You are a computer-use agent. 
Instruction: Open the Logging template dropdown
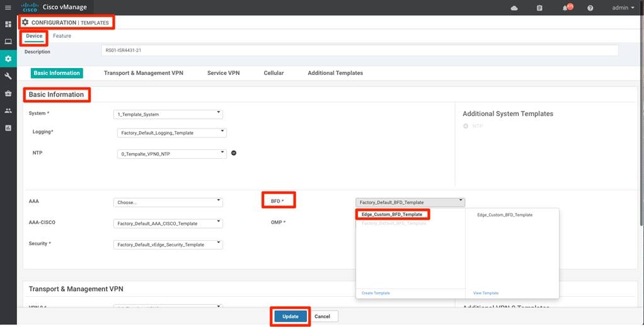171,133
